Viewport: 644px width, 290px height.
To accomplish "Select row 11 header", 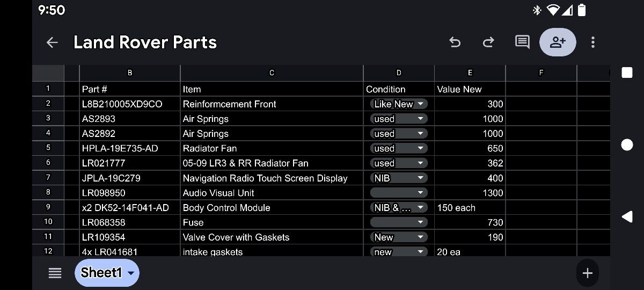I will click(x=48, y=237).
